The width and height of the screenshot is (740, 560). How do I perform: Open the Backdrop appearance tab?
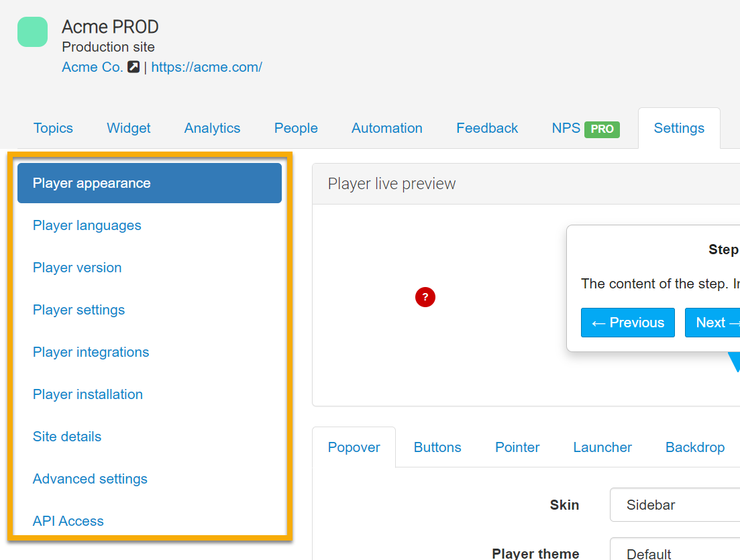(x=694, y=447)
